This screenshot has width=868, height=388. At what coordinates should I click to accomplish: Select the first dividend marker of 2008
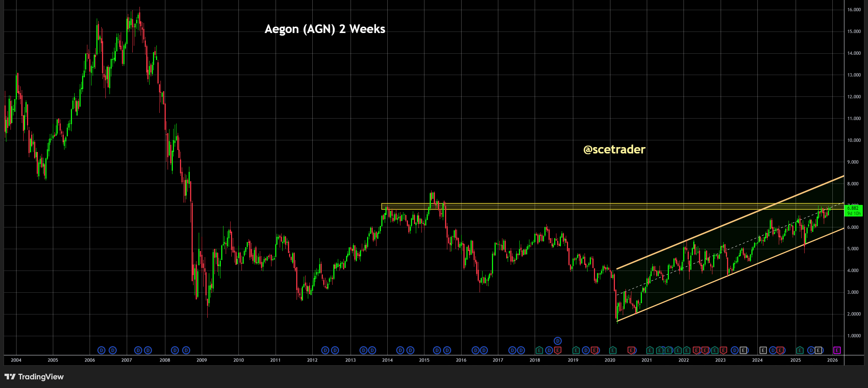(175, 350)
